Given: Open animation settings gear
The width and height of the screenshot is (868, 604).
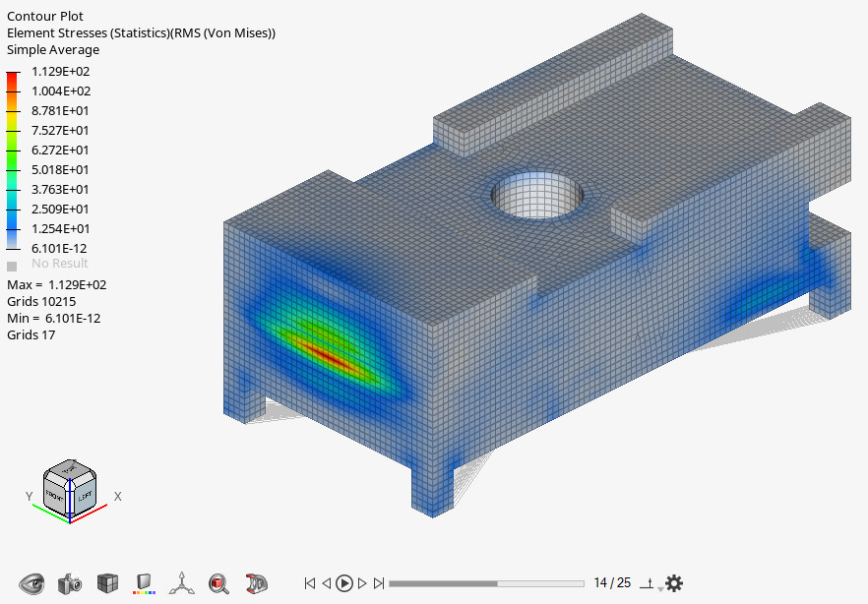Looking at the screenshot, I should 674,583.
